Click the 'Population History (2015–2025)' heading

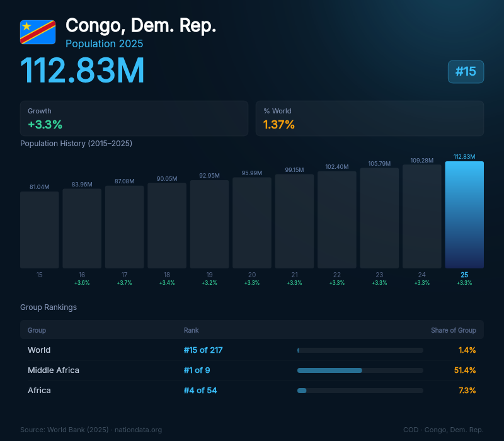(x=76, y=144)
